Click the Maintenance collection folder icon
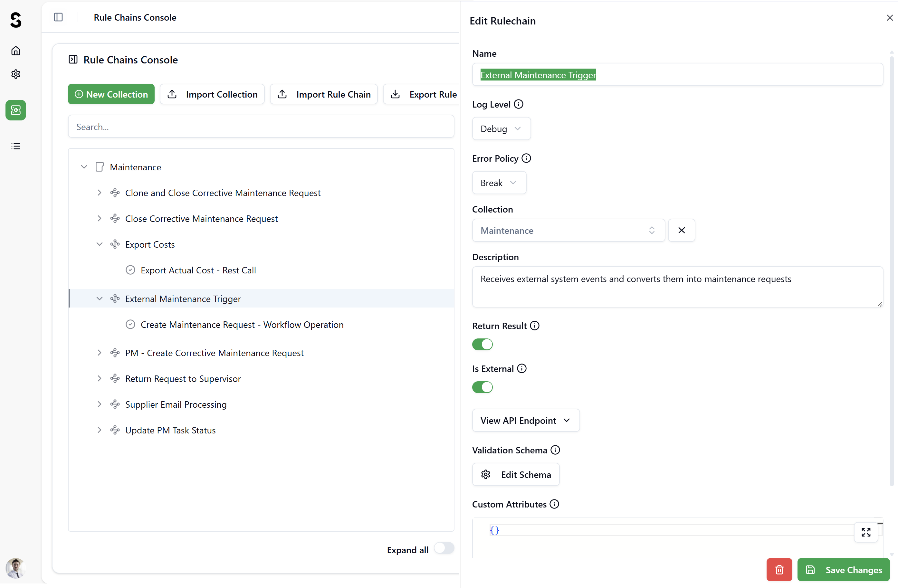898x588 pixels. 99,167
